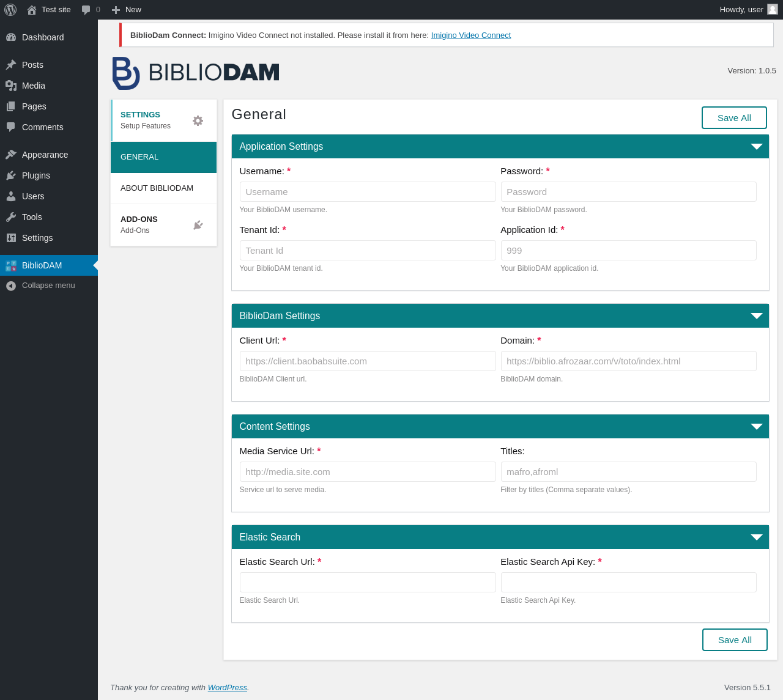Click the Collapse menu arrow icon
This screenshot has height=700, width=783.
tap(11, 286)
